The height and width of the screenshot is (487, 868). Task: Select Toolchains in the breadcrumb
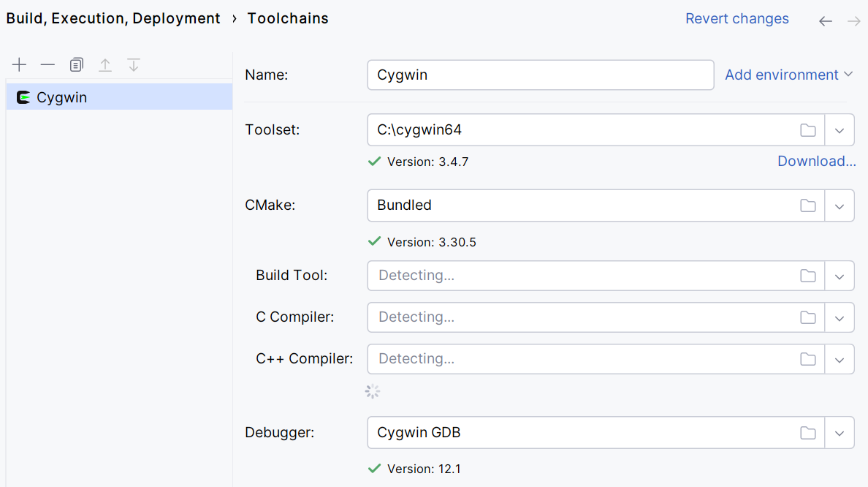tap(287, 18)
